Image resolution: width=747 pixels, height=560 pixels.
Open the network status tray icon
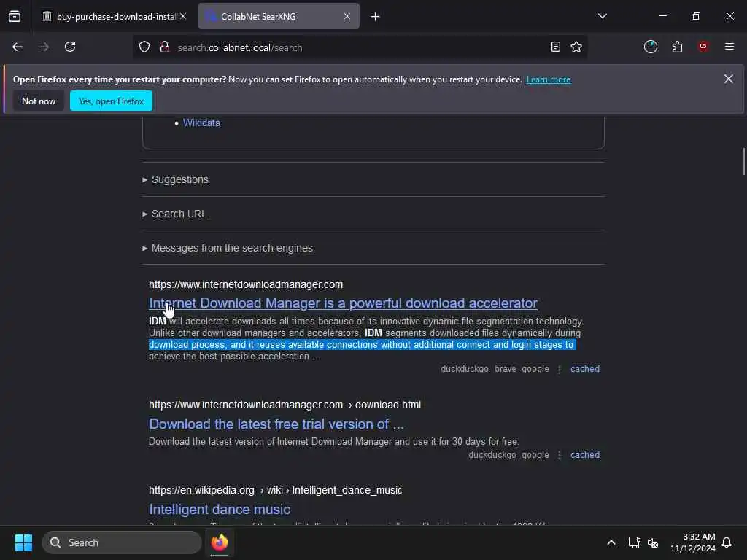tap(634, 542)
